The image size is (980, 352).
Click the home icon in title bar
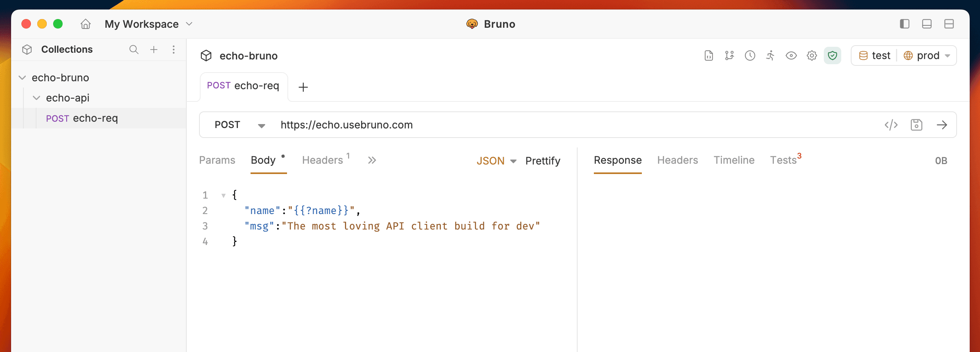[86, 24]
